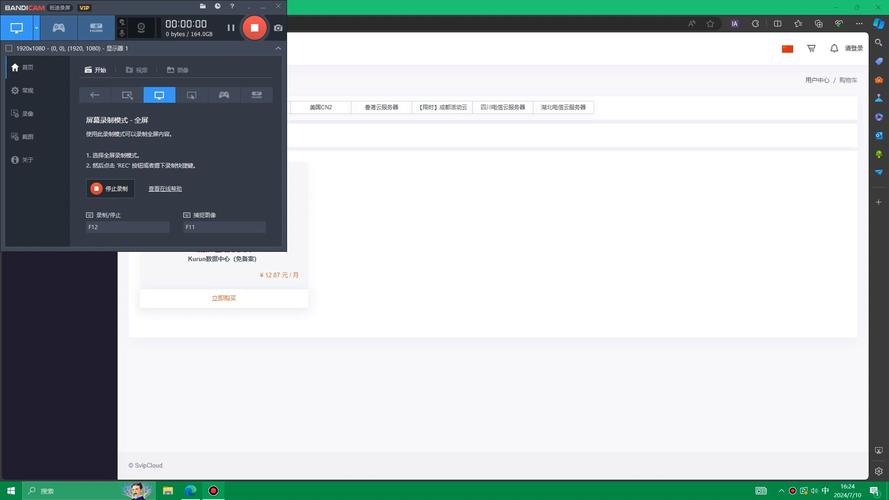Image resolution: width=889 pixels, height=500 pixels.
Task: Select the 美国CN2 category tab
Action: tap(320, 107)
